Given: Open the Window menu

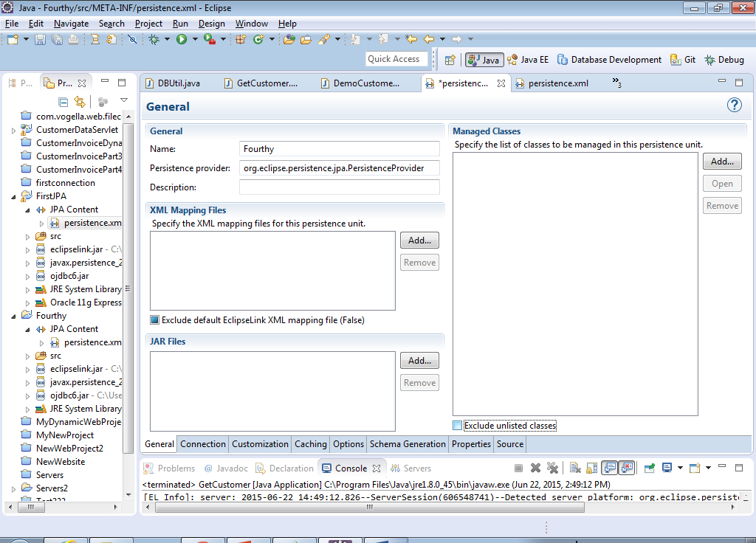Looking at the screenshot, I should point(251,24).
